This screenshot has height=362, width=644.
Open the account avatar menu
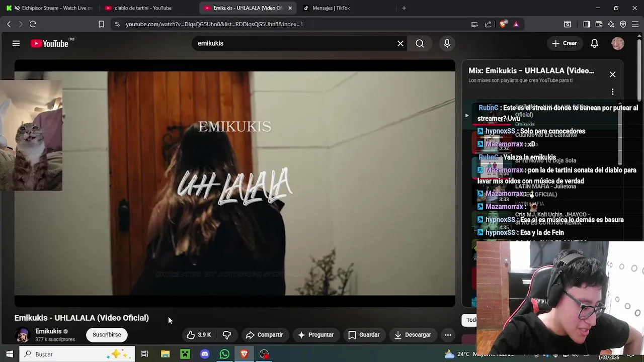tap(618, 44)
